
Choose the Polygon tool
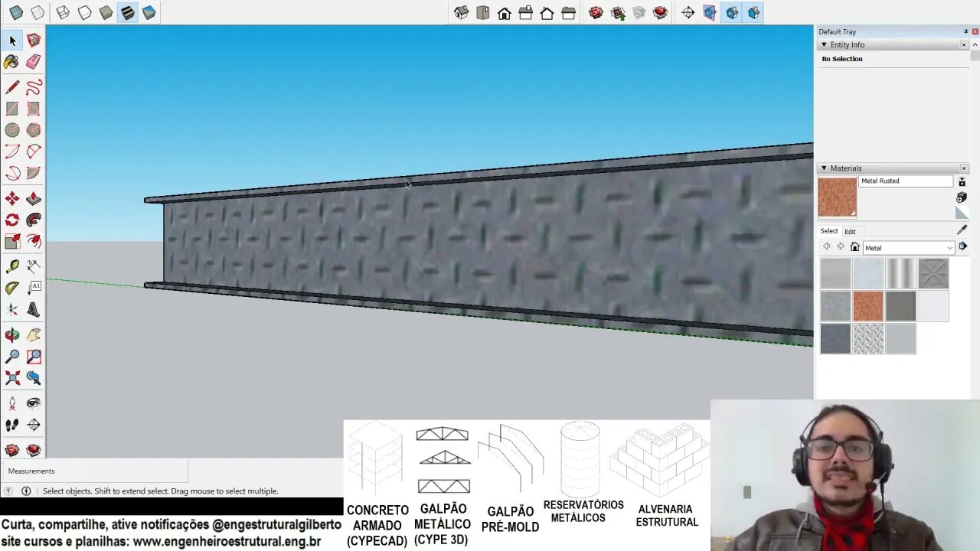coord(34,131)
